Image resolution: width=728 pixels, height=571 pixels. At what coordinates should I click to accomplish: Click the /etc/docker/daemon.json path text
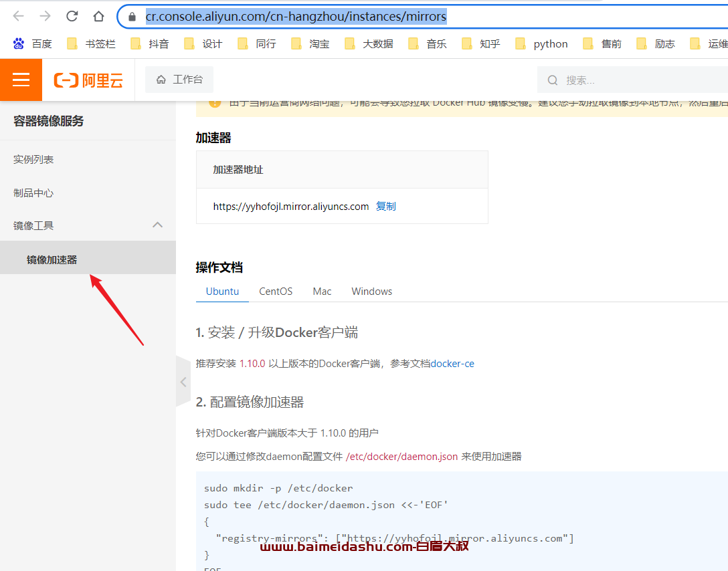coord(401,457)
